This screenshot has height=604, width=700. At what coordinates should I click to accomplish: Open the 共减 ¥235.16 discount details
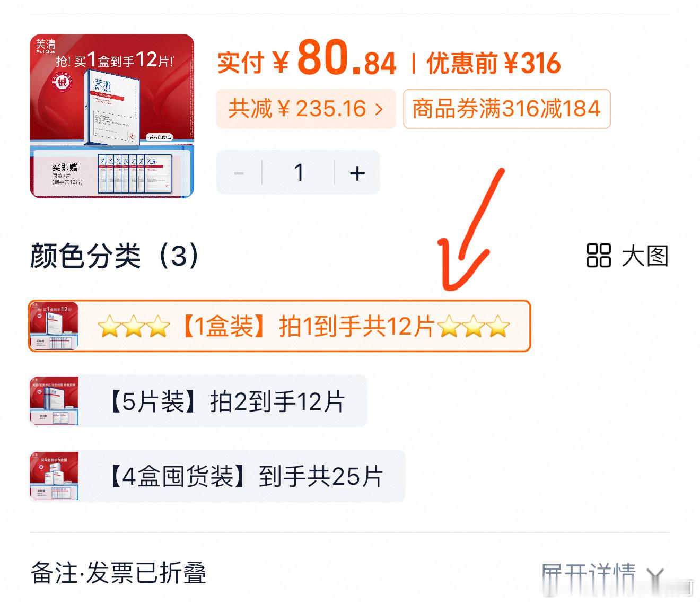(x=306, y=109)
